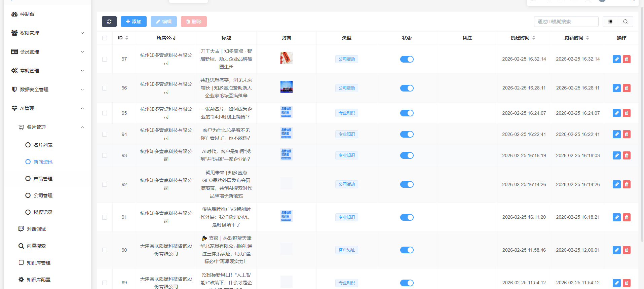The width and height of the screenshot is (644, 289).
Task: Expand the 权限管理 menu
Action: (x=47, y=33)
